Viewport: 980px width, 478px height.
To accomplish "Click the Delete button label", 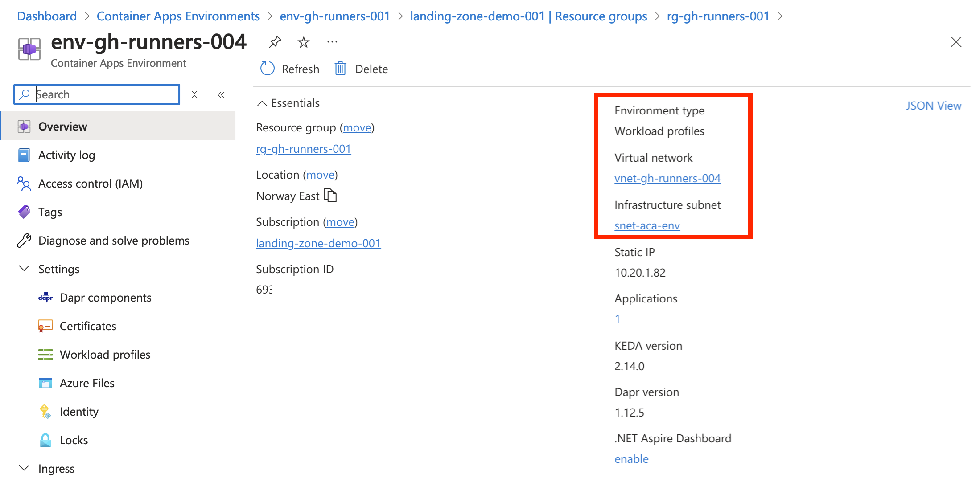I will click(x=371, y=69).
